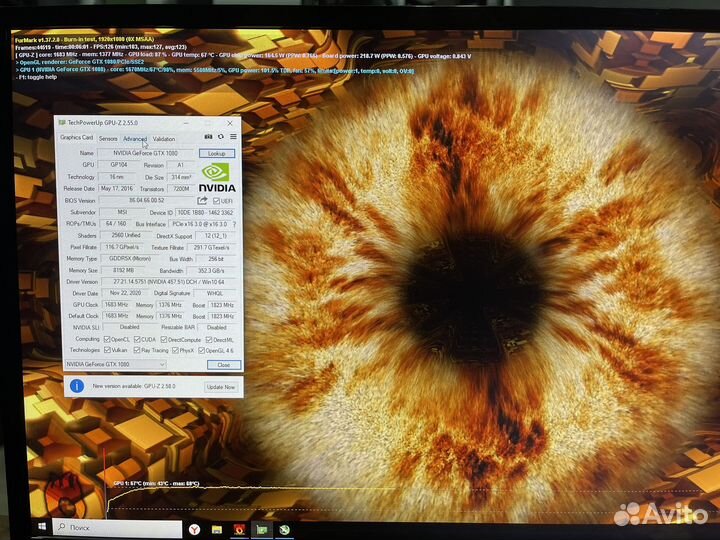Click the DirectX Support value 12 (12_1)
This screenshot has width=720, height=540.
[216, 236]
